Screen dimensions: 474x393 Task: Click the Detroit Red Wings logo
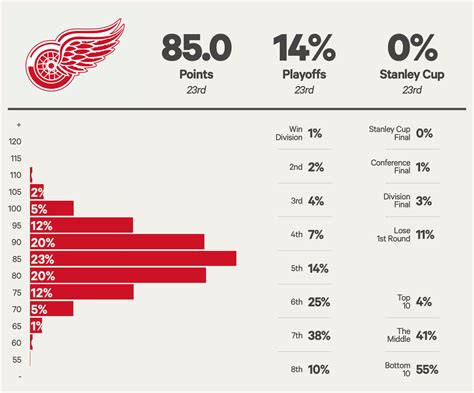pyautogui.click(x=75, y=54)
